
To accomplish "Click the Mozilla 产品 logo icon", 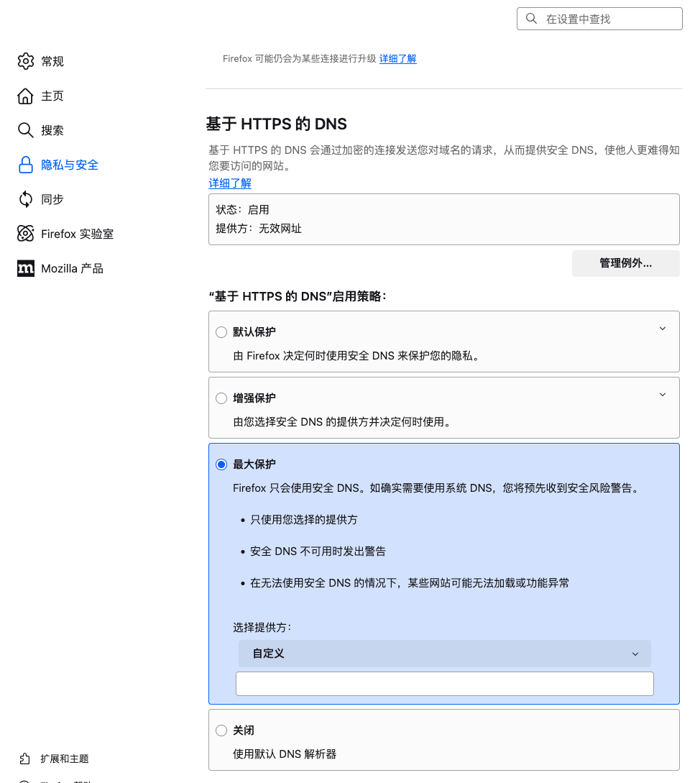I will (25, 268).
